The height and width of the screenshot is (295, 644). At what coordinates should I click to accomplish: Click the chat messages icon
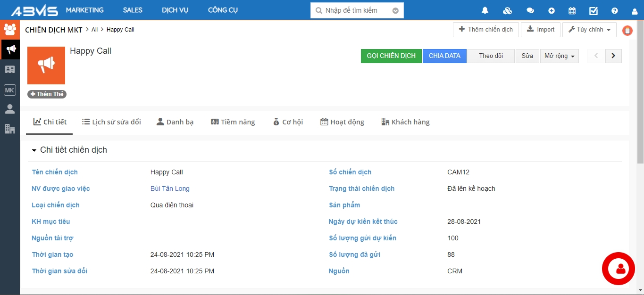click(x=530, y=10)
